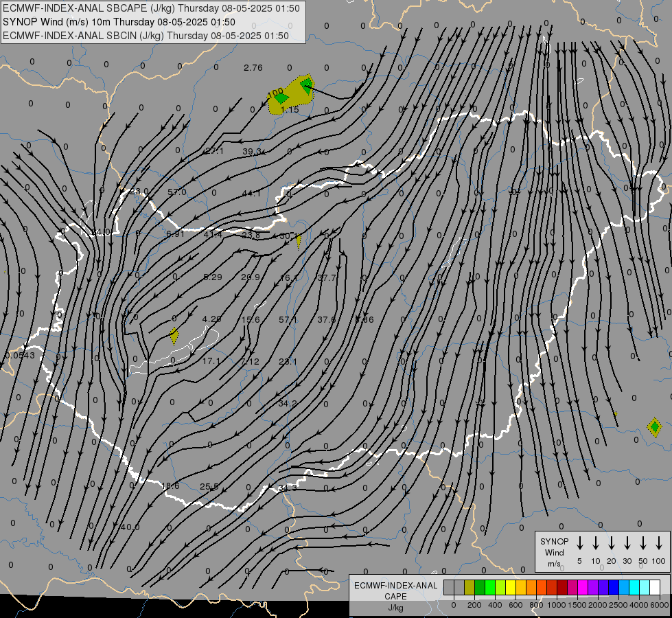
Task: Click the map value 5.29
Action: pos(213,277)
